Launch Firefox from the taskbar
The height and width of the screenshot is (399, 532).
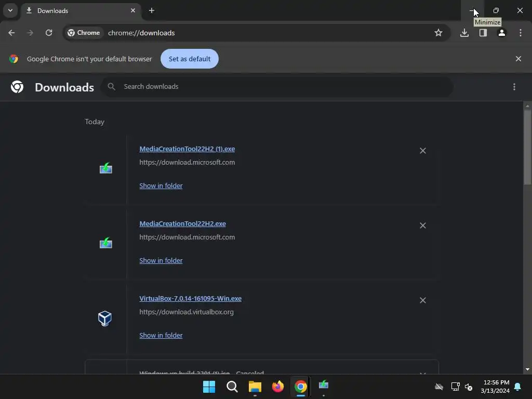click(x=278, y=387)
